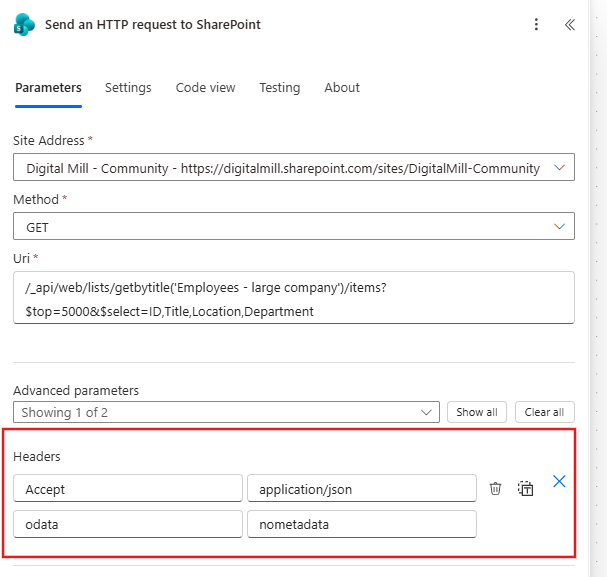Edit the Accept header key field
This screenshot has height=577, width=607.
128,488
